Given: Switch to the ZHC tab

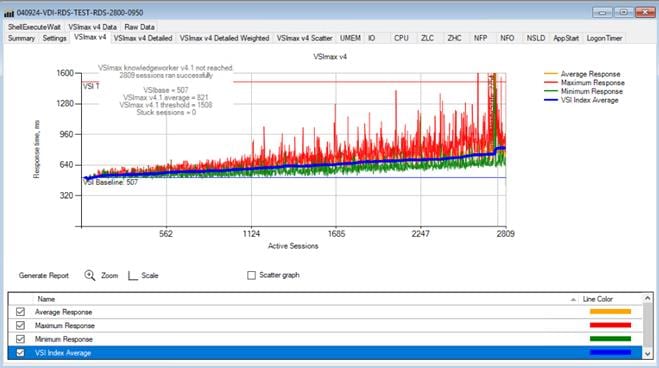Looking at the screenshot, I should (454, 38).
